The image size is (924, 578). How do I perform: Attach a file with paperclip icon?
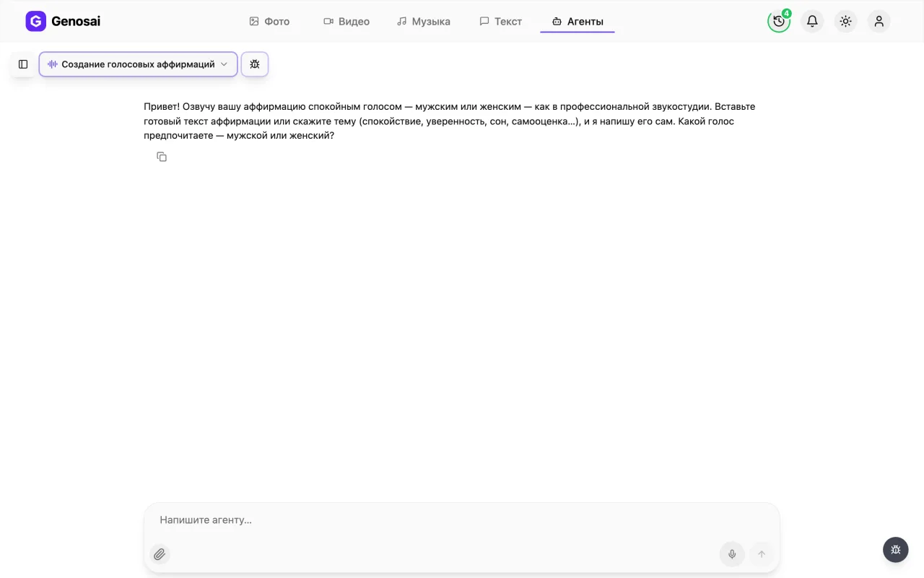pyautogui.click(x=160, y=554)
